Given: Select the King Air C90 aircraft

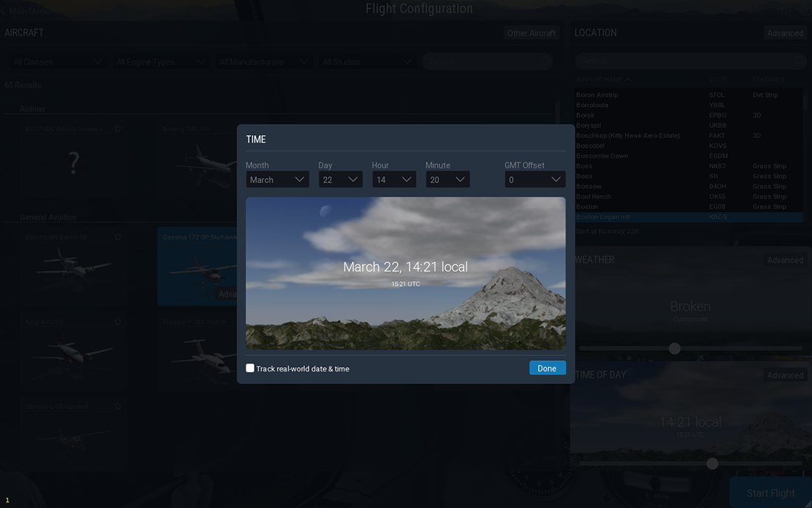Looking at the screenshot, I should (x=74, y=351).
